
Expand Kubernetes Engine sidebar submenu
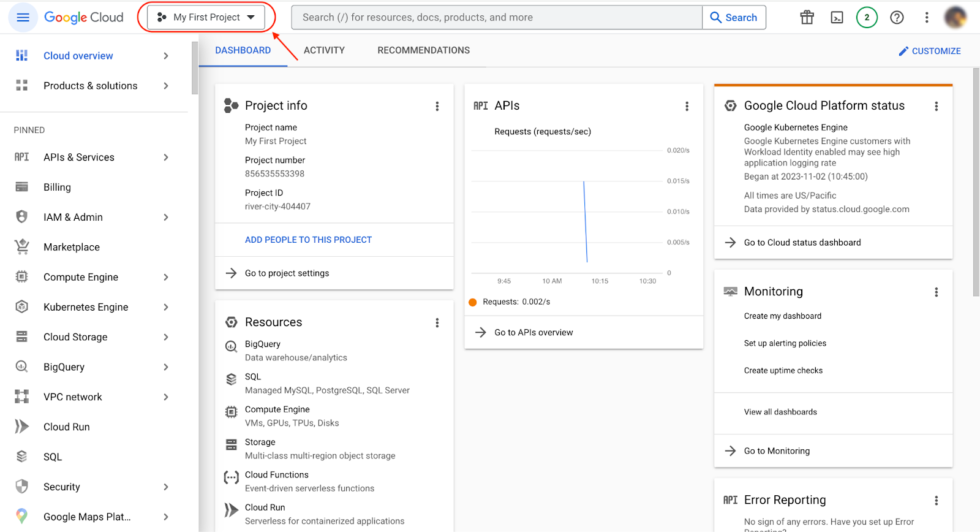coord(165,307)
